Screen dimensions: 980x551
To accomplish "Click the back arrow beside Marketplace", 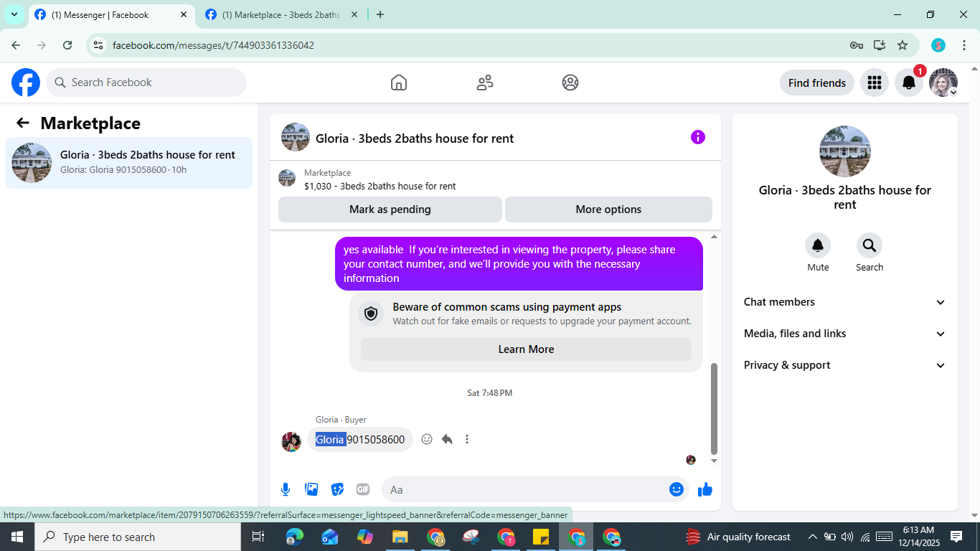I will click(23, 123).
